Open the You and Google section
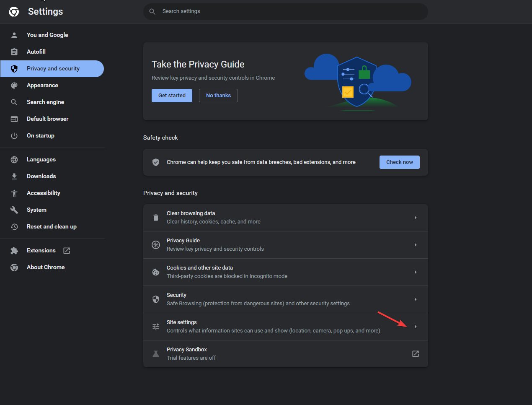 click(x=52, y=35)
